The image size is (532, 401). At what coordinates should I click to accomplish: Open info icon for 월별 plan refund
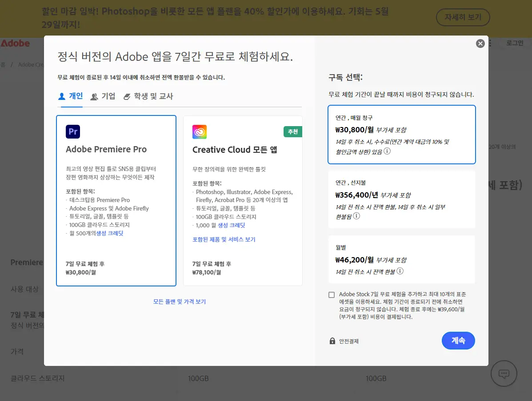coord(400,271)
